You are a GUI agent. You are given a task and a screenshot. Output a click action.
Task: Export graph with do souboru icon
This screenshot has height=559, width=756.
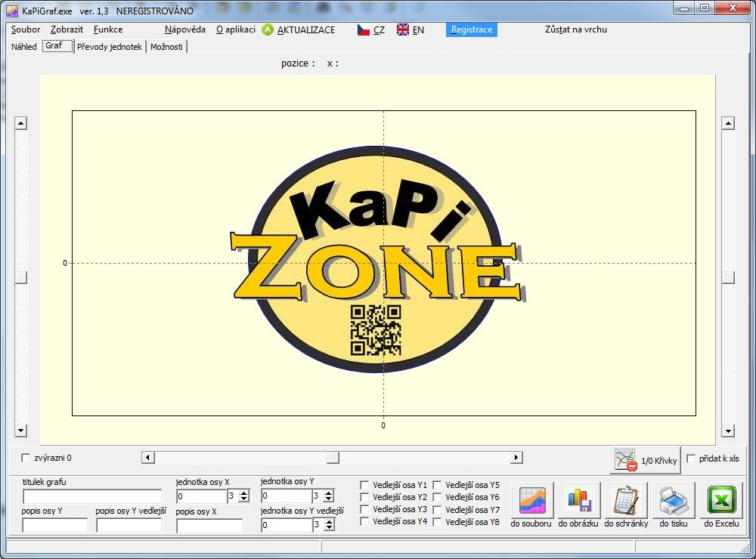point(531,501)
